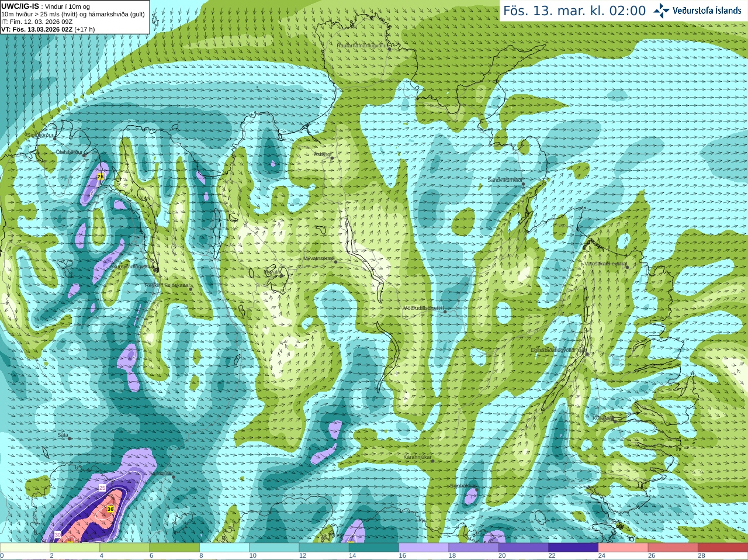Click the Egilsstaðaflugvöllur place label
748x560 pixels.
pos(557,350)
